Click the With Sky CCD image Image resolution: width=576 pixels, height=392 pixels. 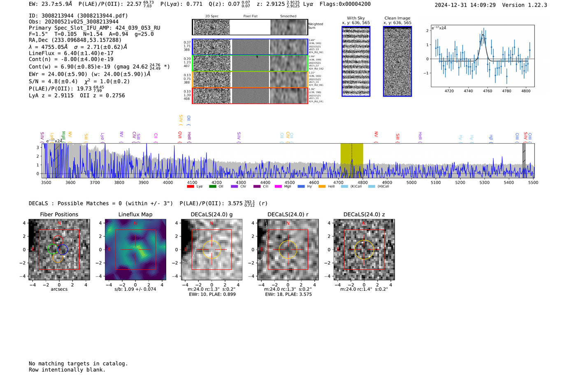click(356, 61)
